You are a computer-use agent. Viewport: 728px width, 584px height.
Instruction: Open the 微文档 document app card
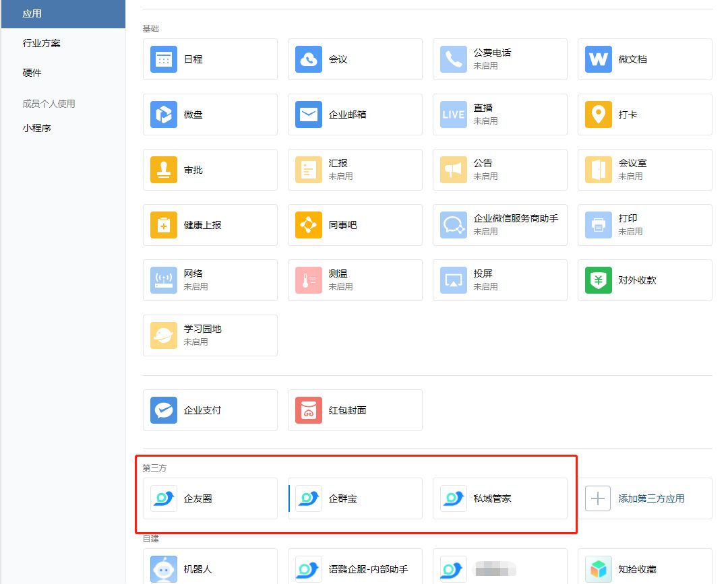[x=644, y=59]
